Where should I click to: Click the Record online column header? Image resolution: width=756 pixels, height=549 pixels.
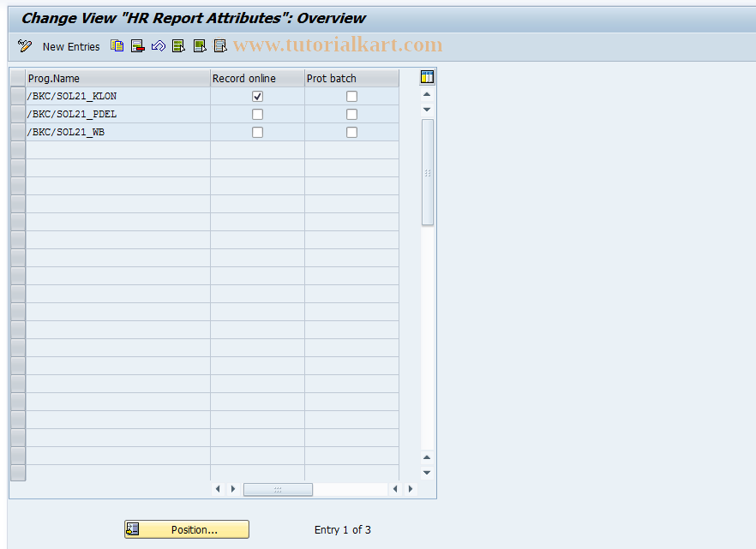[x=257, y=78]
